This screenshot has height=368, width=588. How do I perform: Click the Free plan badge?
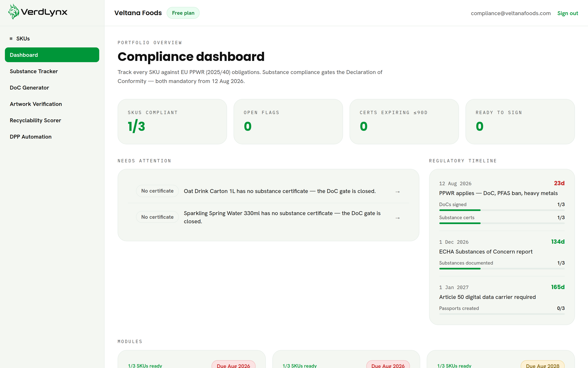pos(183,13)
